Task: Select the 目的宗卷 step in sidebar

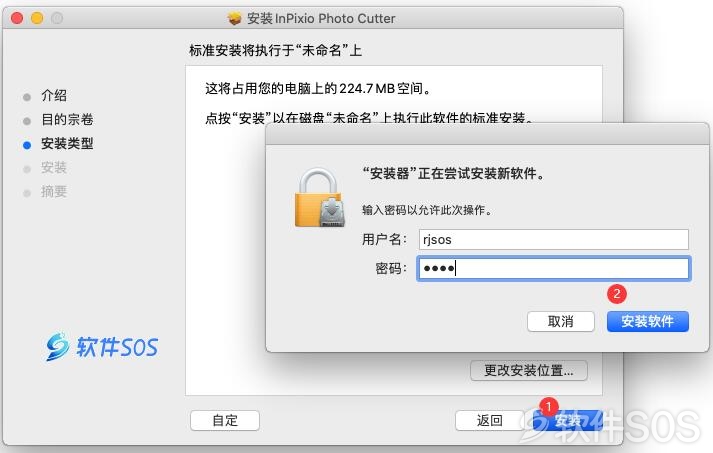Action: click(x=67, y=120)
